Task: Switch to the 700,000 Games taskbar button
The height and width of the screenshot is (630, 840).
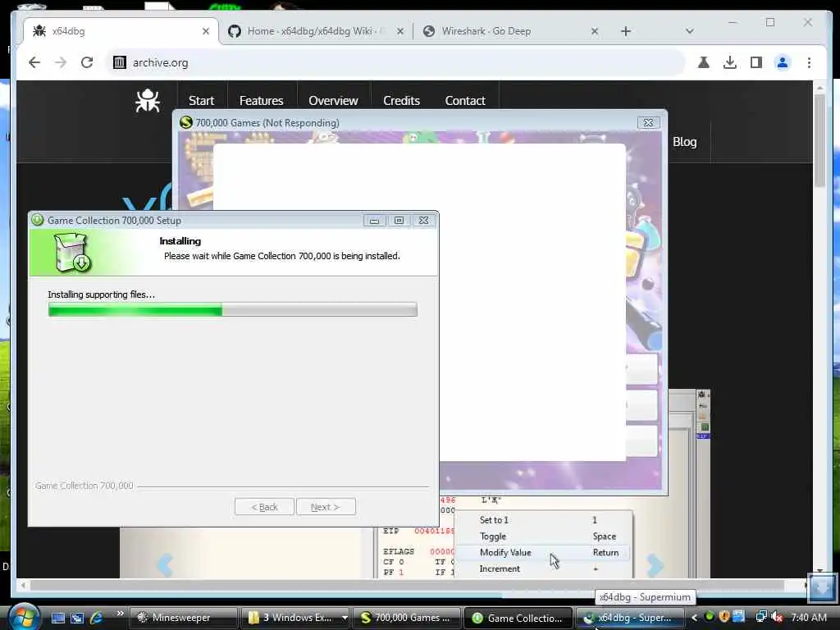Action: pyautogui.click(x=409, y=618)
